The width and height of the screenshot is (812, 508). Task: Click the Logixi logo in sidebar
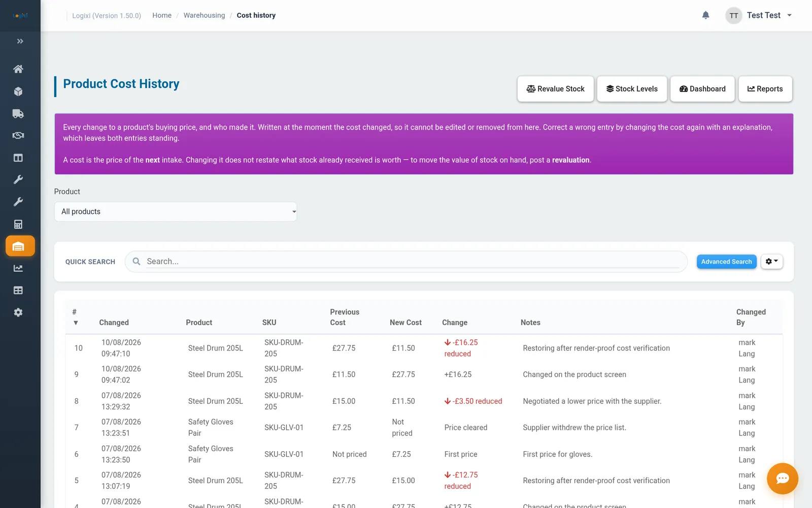20,16
